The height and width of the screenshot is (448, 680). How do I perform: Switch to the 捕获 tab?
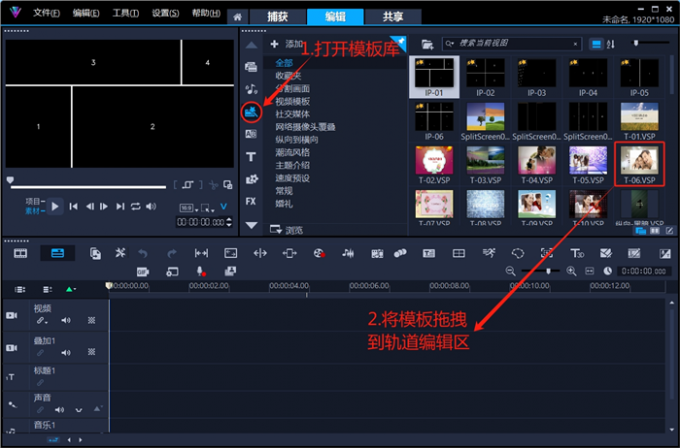click(x=278, y=17)
